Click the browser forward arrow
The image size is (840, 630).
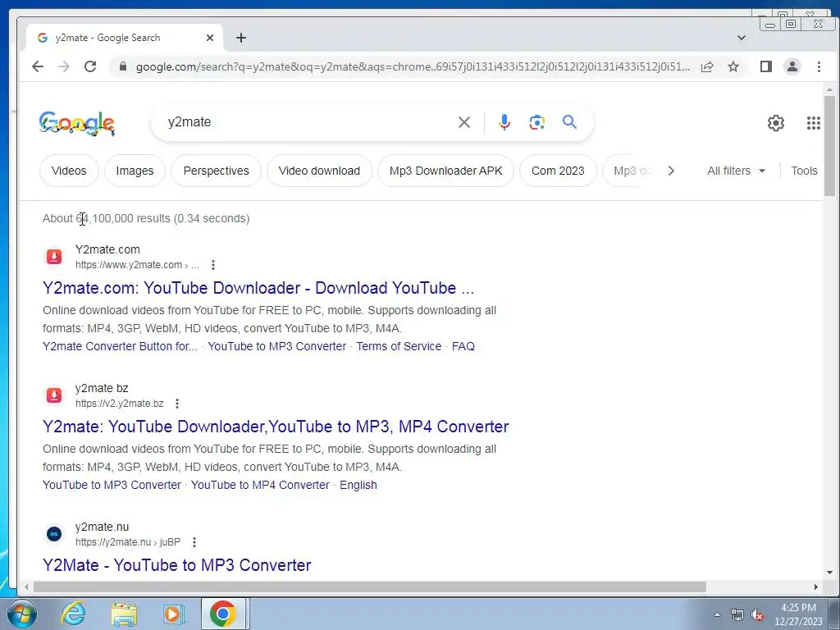coord(64,66)
